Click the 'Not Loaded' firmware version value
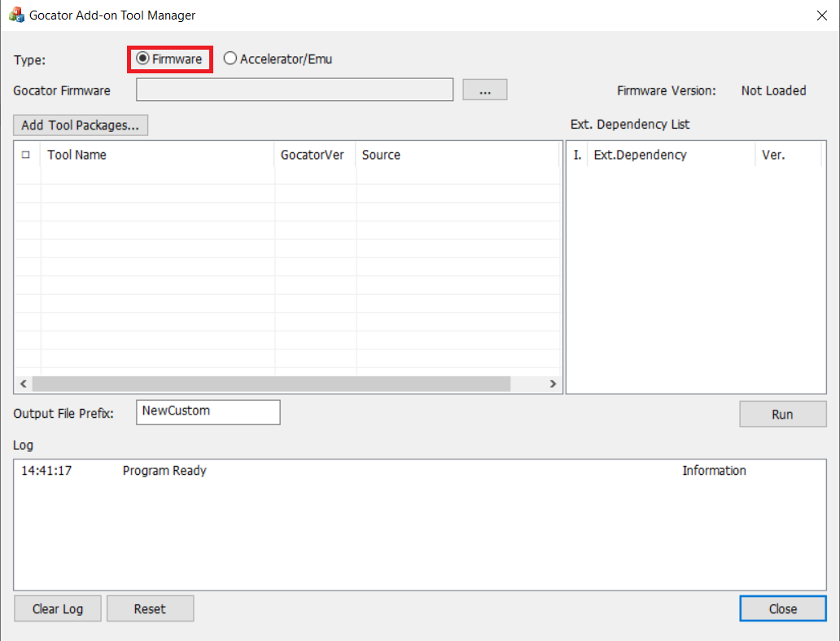840x641 pixels. [x=773, y=90]
